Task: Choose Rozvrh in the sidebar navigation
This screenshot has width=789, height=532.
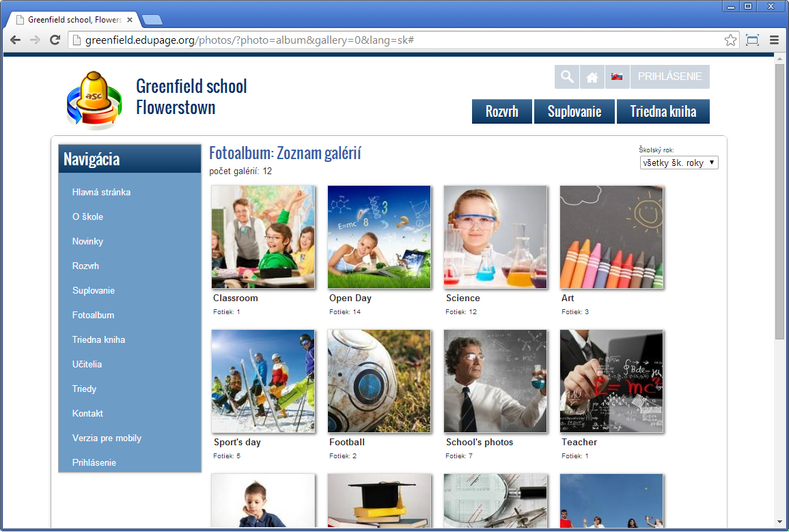Action: click(85, 266)
